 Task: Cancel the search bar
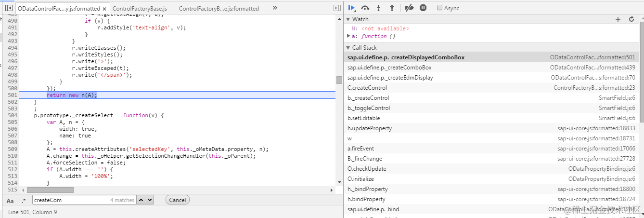tap(177, 200)
